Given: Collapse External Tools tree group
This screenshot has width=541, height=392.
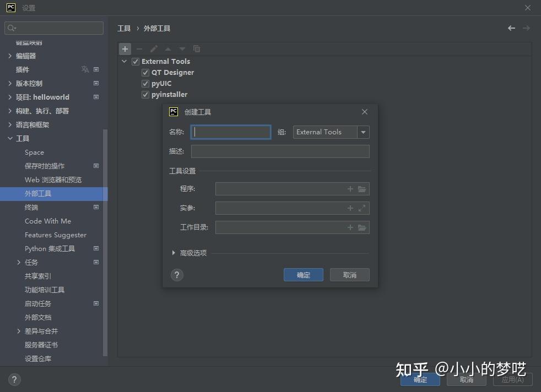Looking at the screenshot, I should (124, 61).
